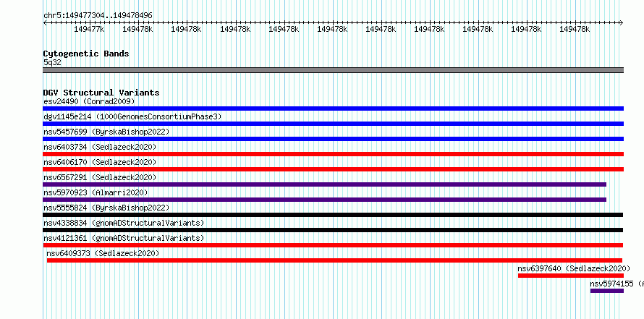The height and width of the screenshot is (319, 644).
Task: Click the 5q32 band label
Action: tap(53, 63)
